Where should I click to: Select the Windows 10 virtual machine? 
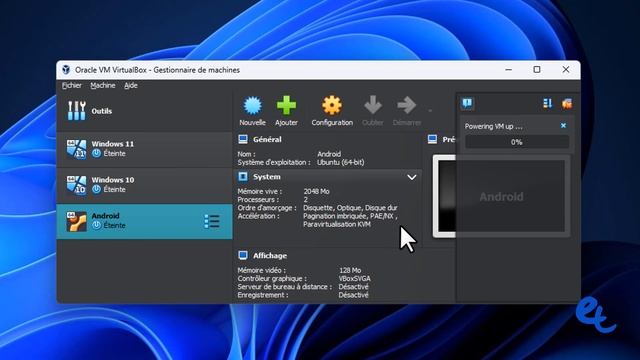[144, 185]
